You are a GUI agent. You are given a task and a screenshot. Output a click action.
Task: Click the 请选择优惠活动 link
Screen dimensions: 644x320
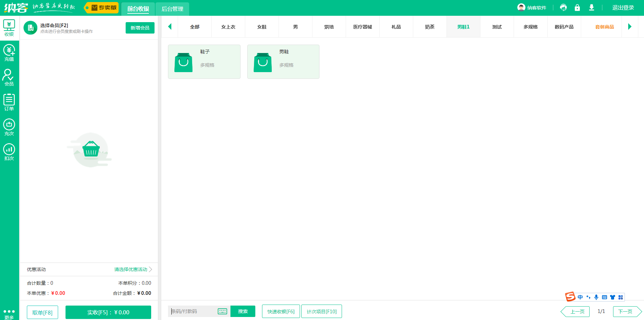point(131,269)
